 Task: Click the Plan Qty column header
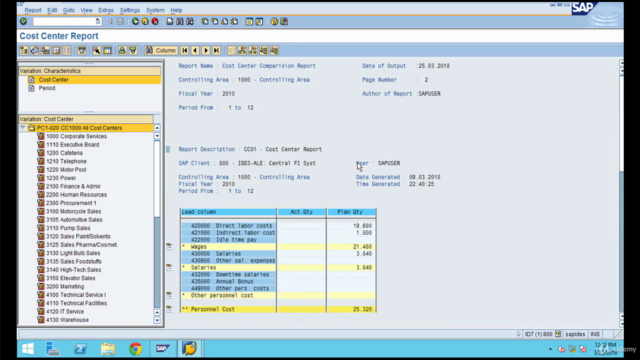351,212
